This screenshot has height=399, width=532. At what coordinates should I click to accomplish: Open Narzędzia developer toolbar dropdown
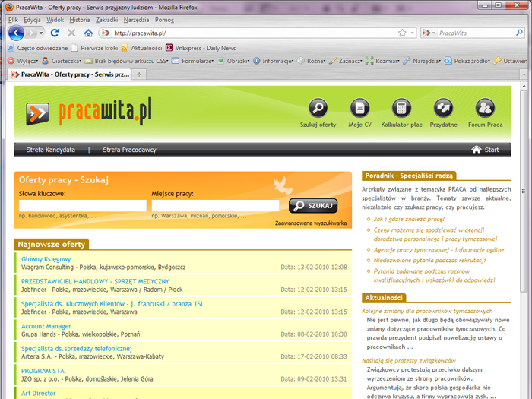422,61
